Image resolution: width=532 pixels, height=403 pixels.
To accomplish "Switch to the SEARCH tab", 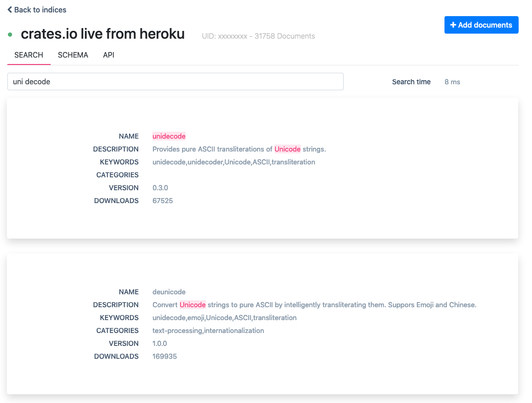I will [29, 55].
